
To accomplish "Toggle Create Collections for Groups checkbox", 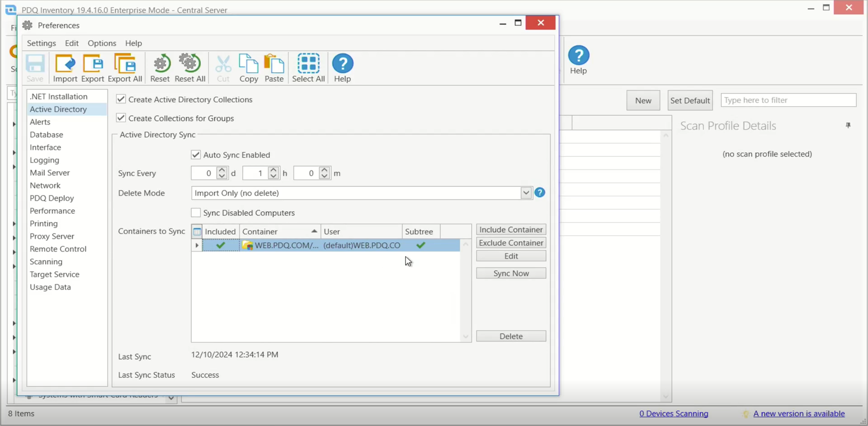I will coord(121,118).
